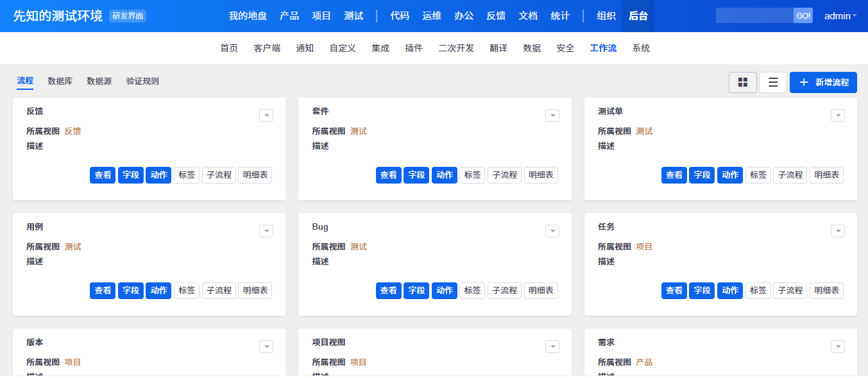
Task: Select the 验证规则 tab
Action: (142, 81)
